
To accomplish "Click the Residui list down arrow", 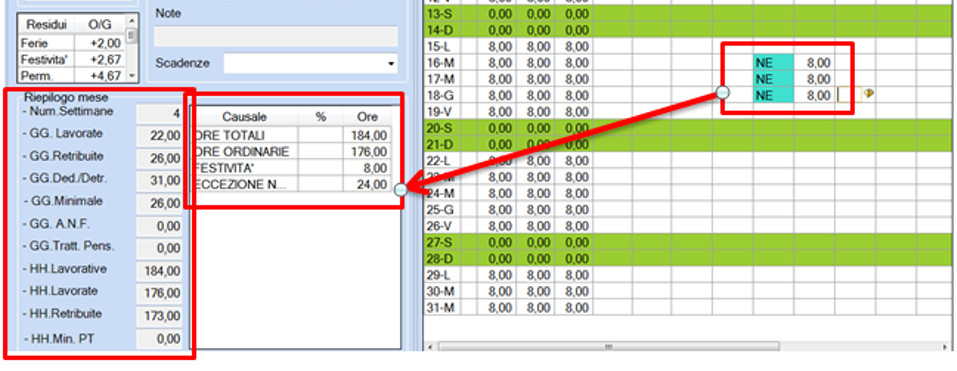I will (x=132, y=76).
